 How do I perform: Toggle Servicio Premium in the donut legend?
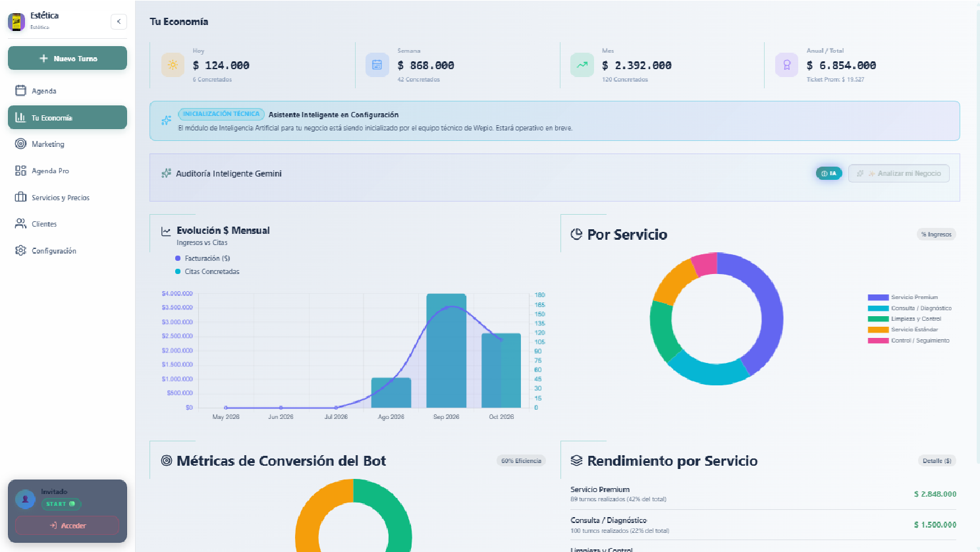[x=903, y=298]
